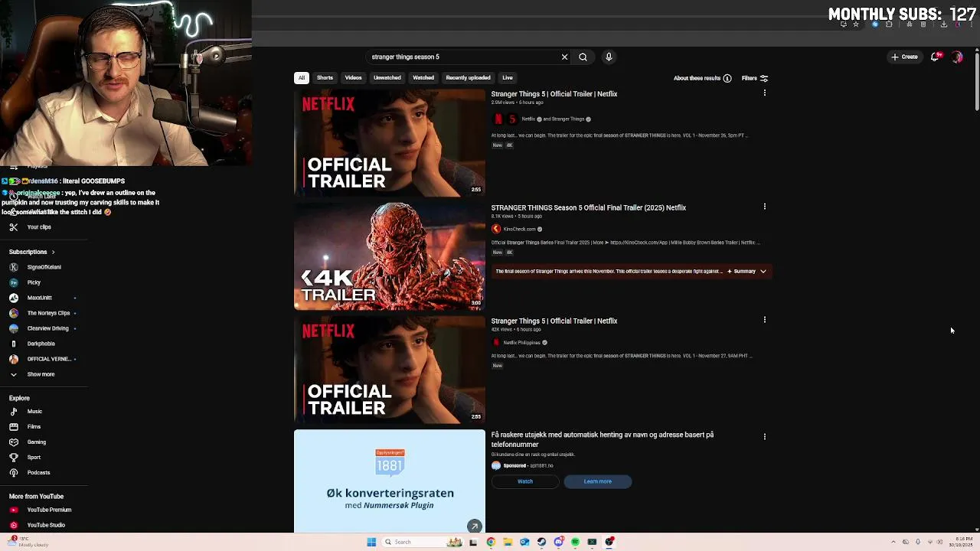This screenshot has height=551, width=980.
Task: Open About these results info icon
Action: click(727, 78)
